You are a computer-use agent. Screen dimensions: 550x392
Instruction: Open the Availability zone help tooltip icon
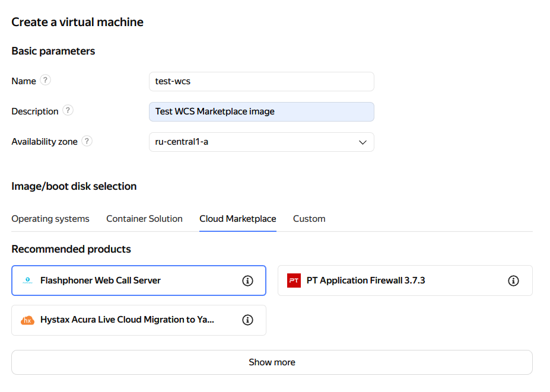coord(87,141)
